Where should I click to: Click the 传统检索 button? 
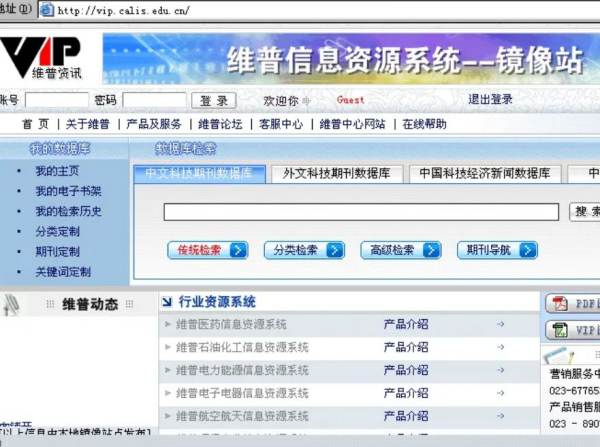point(208,250)
